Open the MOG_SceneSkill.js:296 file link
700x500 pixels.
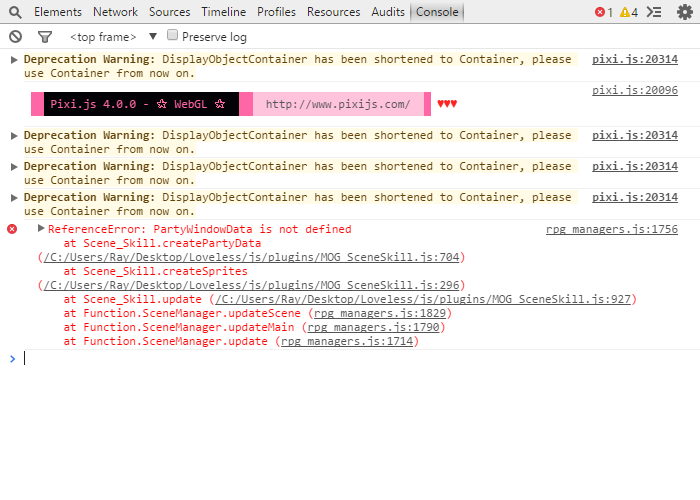tap(251, 285)
